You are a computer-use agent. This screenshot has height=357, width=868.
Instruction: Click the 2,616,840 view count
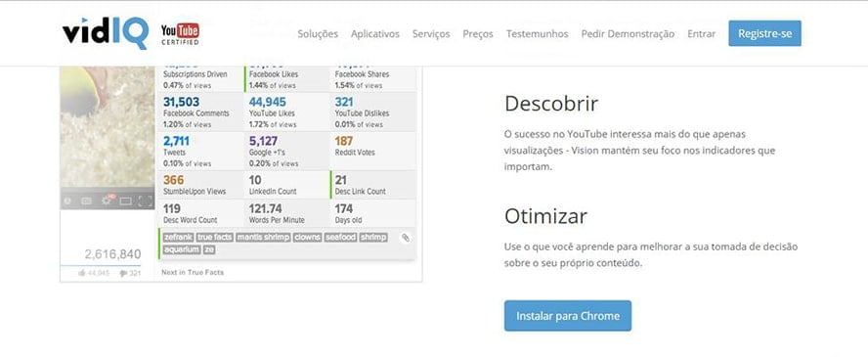point(112,254)
